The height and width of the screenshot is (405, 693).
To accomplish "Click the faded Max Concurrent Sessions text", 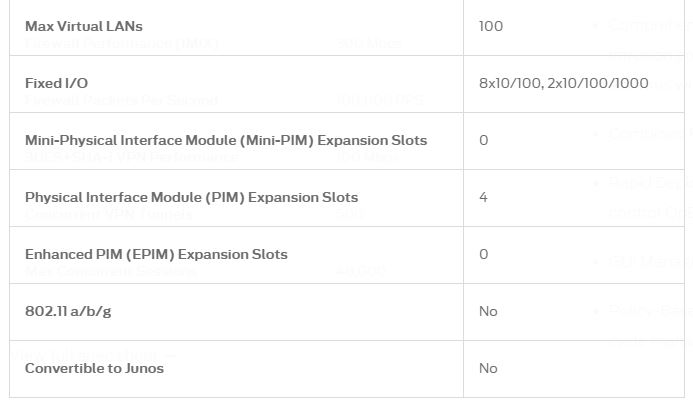I will (110, 271).
